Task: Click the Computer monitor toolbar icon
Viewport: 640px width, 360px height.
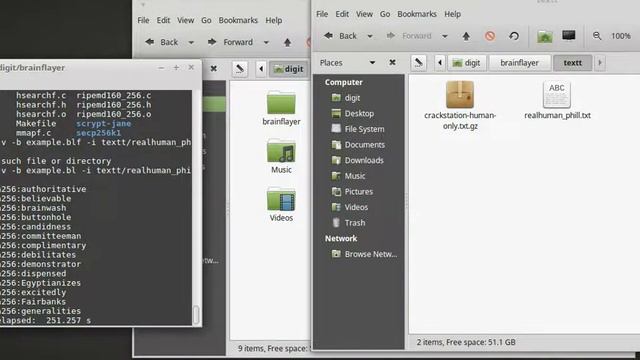Action: (x=569, y=36)
